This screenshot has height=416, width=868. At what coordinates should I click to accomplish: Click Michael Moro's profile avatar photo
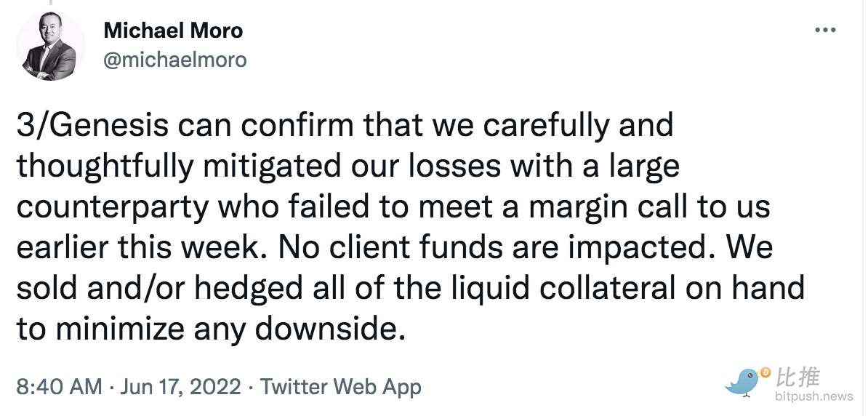point(51,45)
